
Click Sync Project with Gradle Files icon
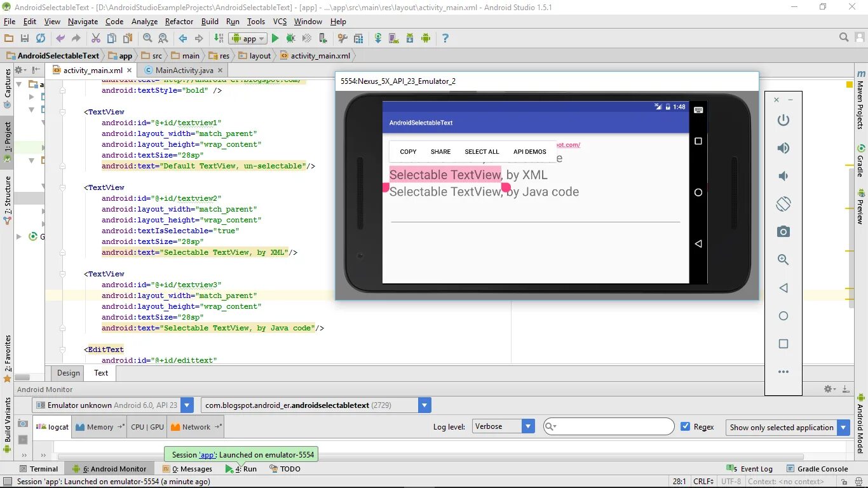click(378, 38)
